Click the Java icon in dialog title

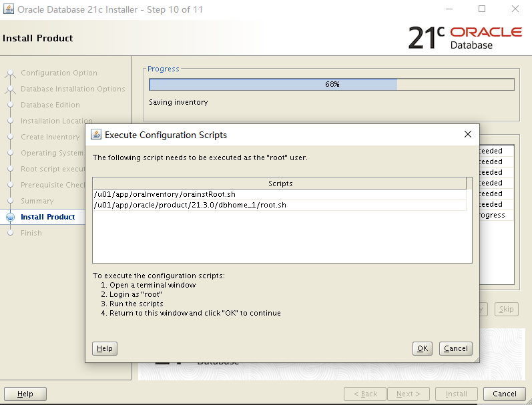coord(96,135)
